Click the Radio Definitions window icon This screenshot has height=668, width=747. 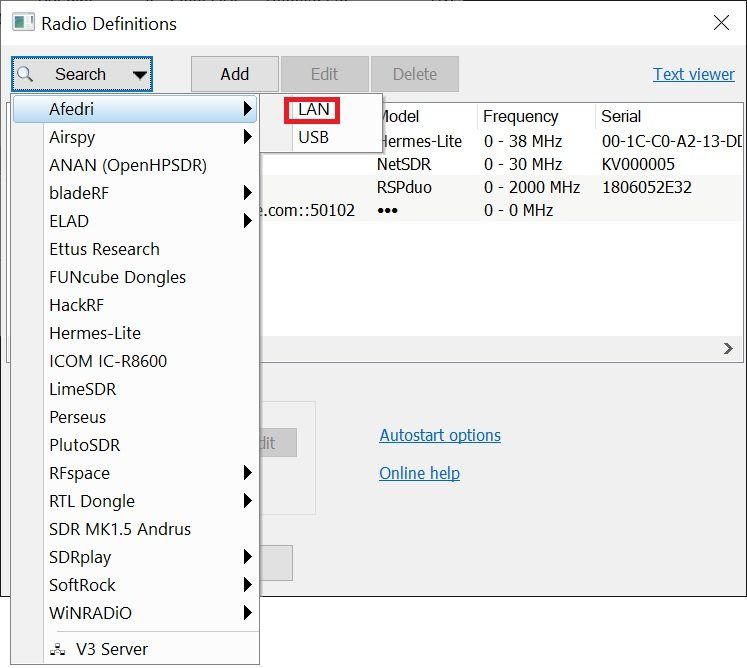tap(23, 23)
